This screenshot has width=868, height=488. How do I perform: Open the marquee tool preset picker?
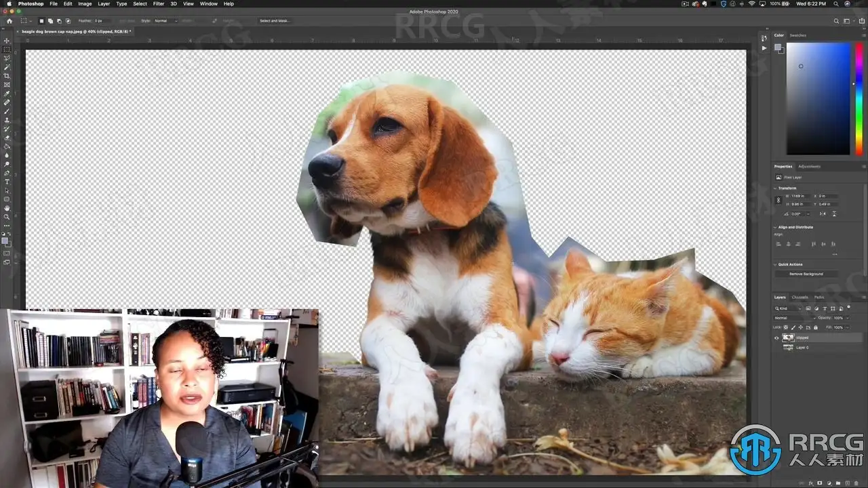[x=25, y=21]
